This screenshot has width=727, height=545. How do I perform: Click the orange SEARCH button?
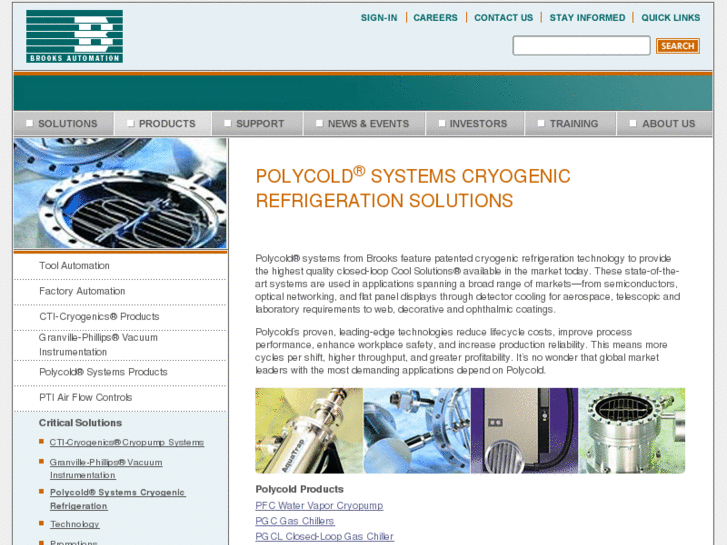click(677, 46)
